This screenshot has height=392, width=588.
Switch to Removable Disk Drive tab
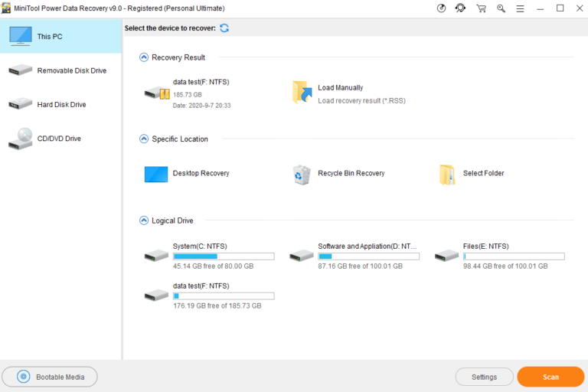point(60,70)
